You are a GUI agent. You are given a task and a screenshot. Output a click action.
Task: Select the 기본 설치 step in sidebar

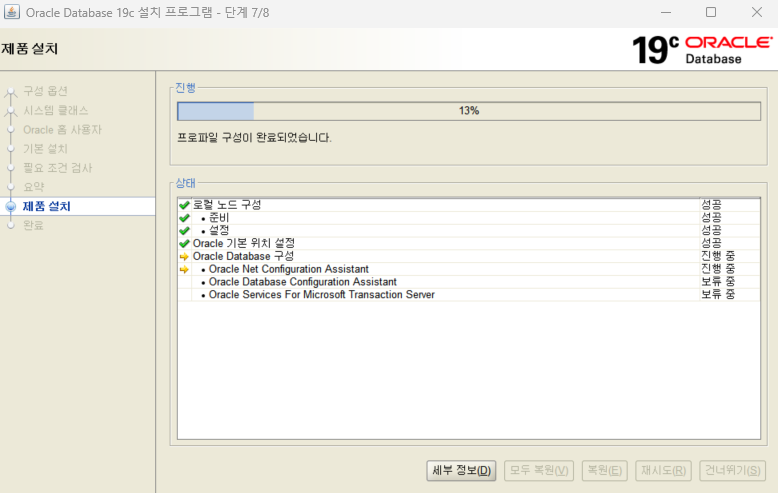coord(45,149)
